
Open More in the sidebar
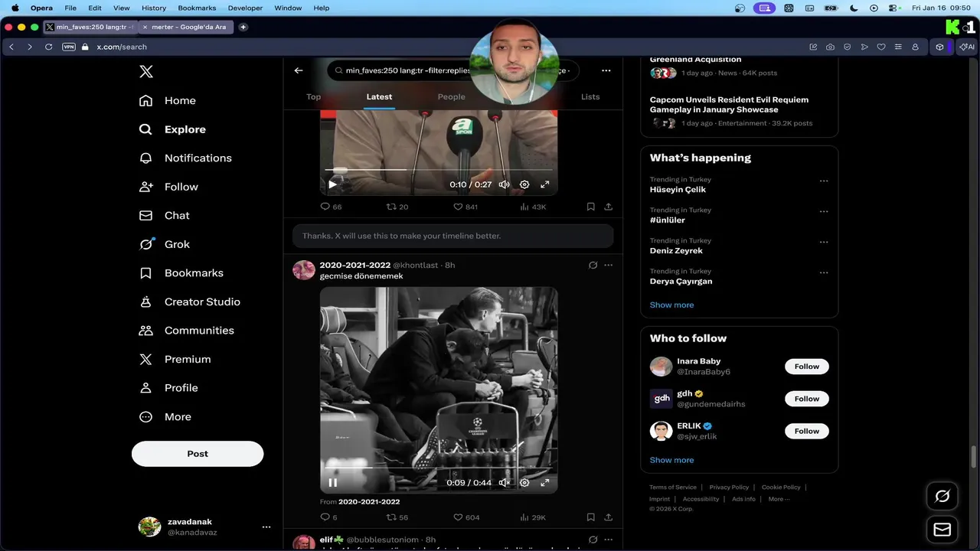coord(165,416)
